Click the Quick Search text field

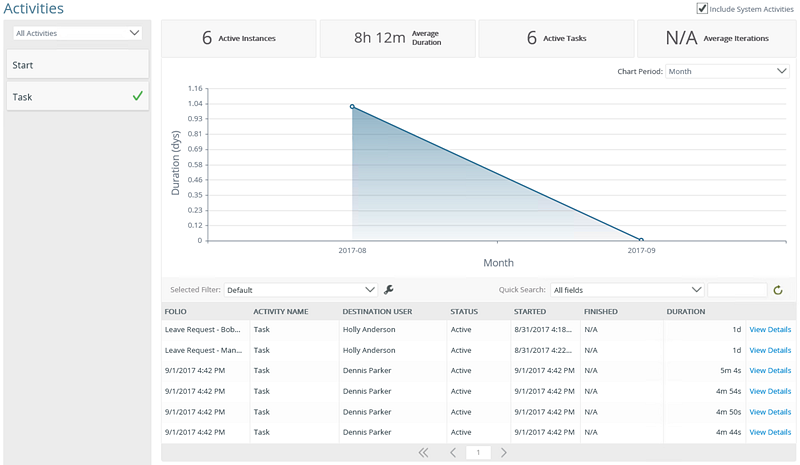pos(736,290)
